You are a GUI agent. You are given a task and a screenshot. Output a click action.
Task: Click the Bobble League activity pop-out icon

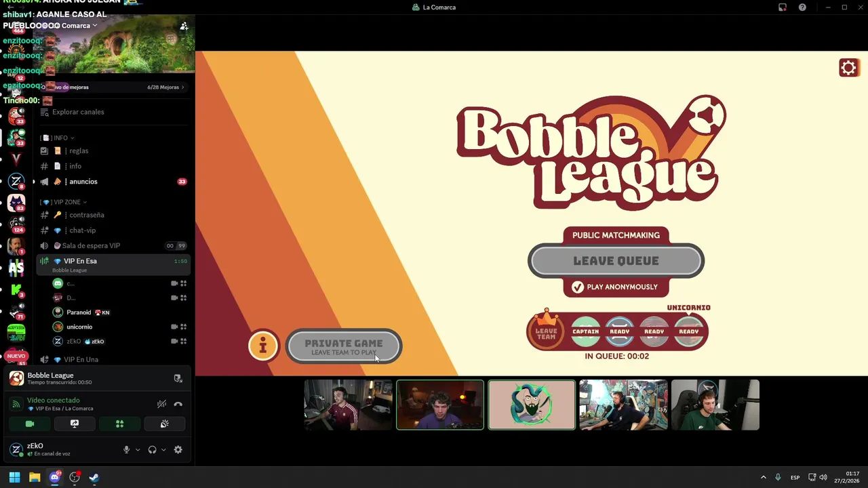178,378
